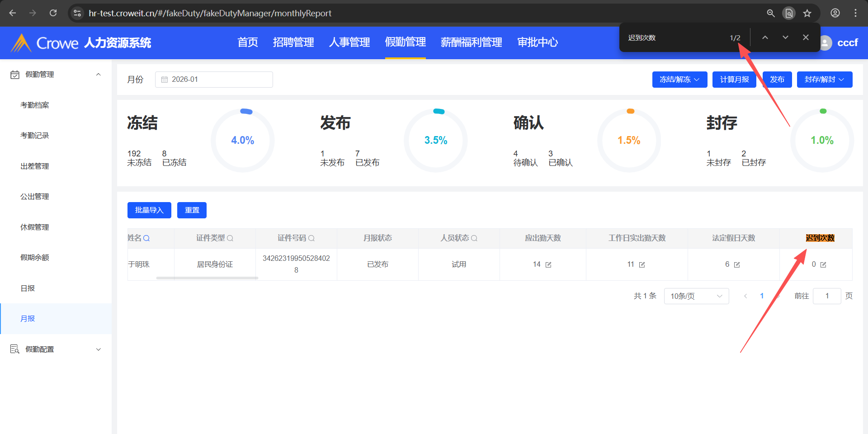Click the 批量导入 button
This screenshot has width=868, height=434.
149,210
